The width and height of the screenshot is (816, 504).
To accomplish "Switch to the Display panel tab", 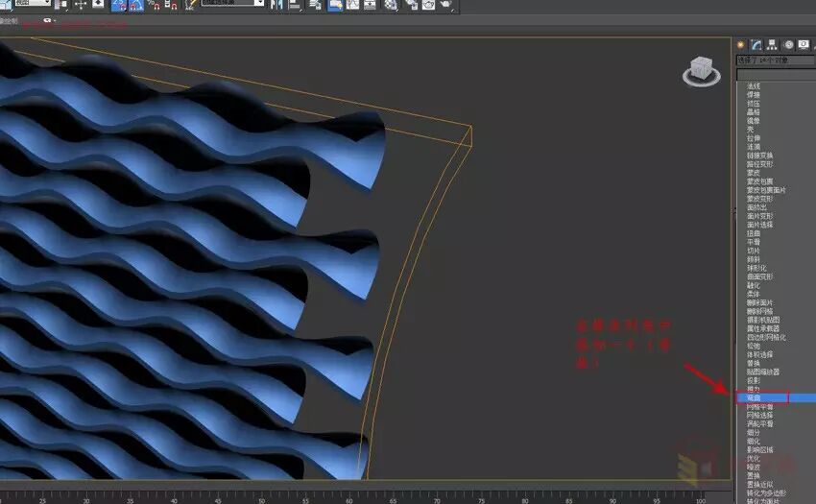I will click(804, 45).
